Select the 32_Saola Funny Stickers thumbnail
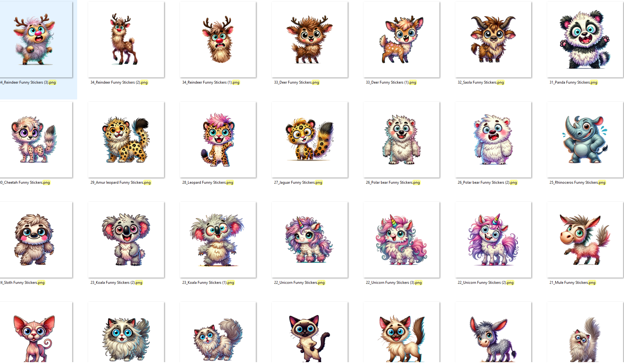624x364 pixels. pyautogui.click(x=493, y=39)
